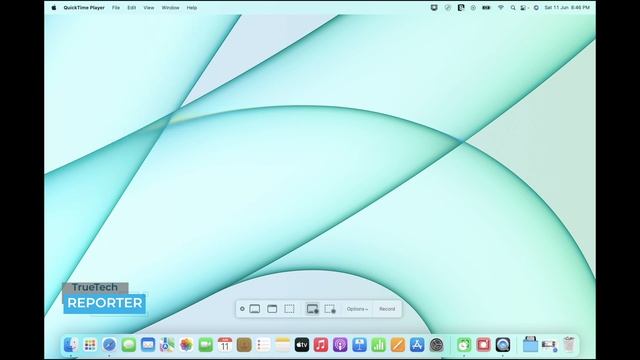Click the Wi-Fi status icon
Viewport: 640px width, 360px height.
pos(501,7)
